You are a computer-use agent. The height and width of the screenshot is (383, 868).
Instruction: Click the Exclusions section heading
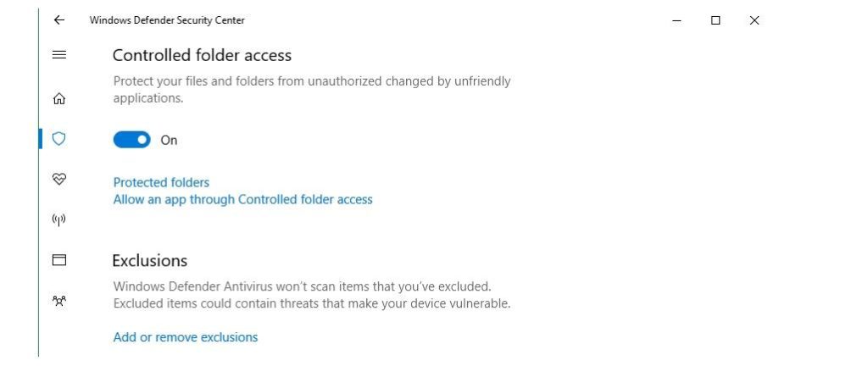click(x=150, y=260)
